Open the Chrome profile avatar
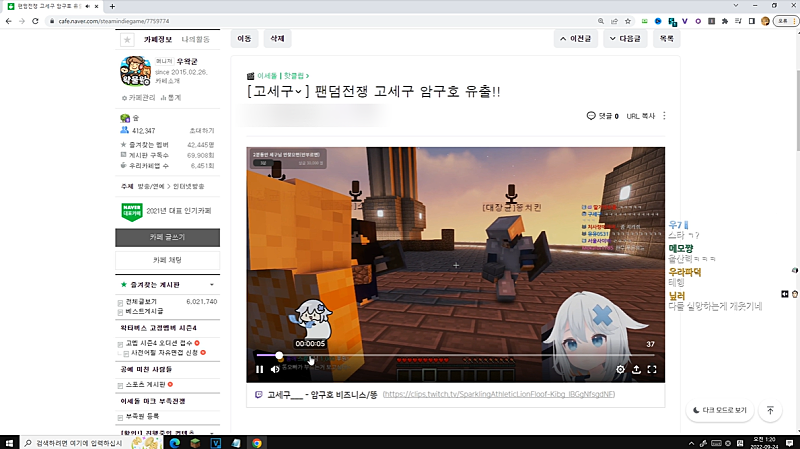Viewport: 800px width, 449px height. click(765, 21)
